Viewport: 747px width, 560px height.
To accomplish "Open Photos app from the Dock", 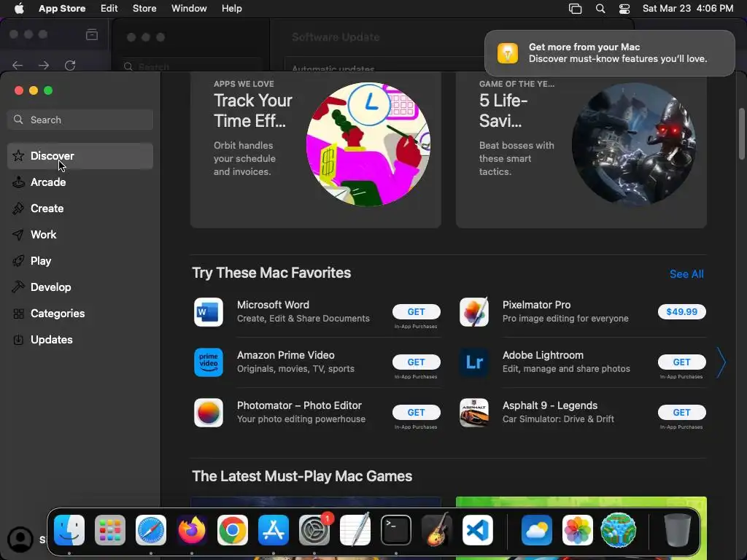I will tap(578, 530).
